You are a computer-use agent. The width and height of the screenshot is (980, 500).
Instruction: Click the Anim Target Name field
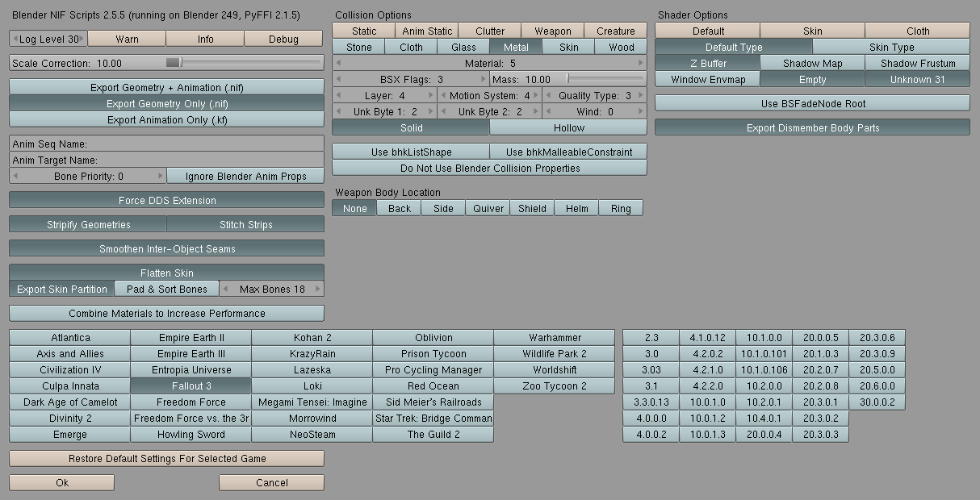[x=166, y=160]
